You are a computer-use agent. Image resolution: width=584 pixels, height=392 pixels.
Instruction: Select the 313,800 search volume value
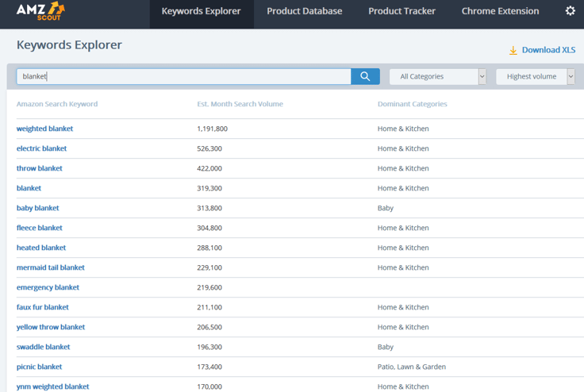tap(209, 208)
